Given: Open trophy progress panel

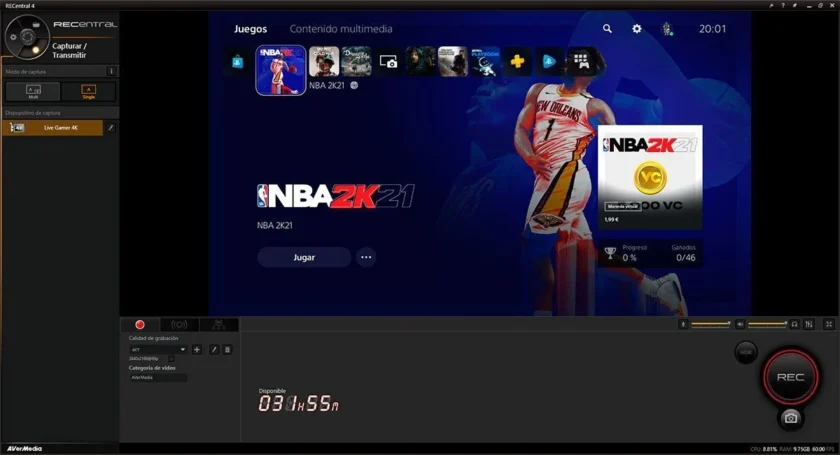Looking at the screenshot, I should pos(650,253).
